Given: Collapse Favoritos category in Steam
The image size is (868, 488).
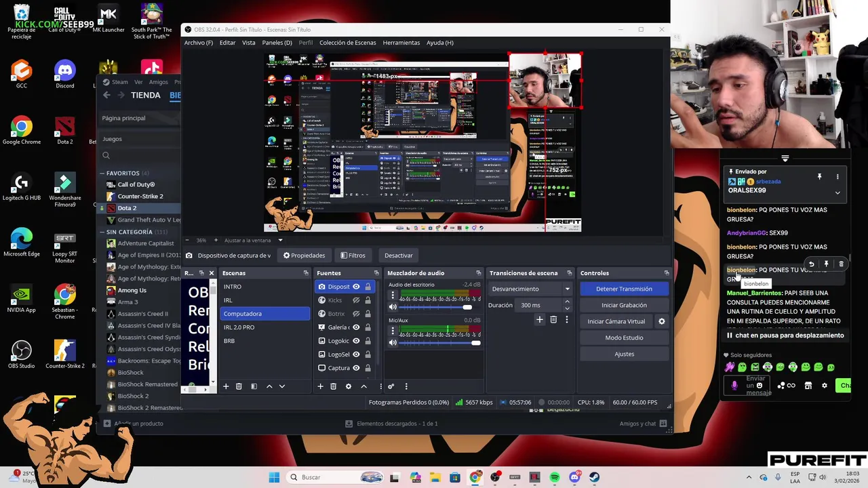Looking at the screenshot, I should (102, 174).
